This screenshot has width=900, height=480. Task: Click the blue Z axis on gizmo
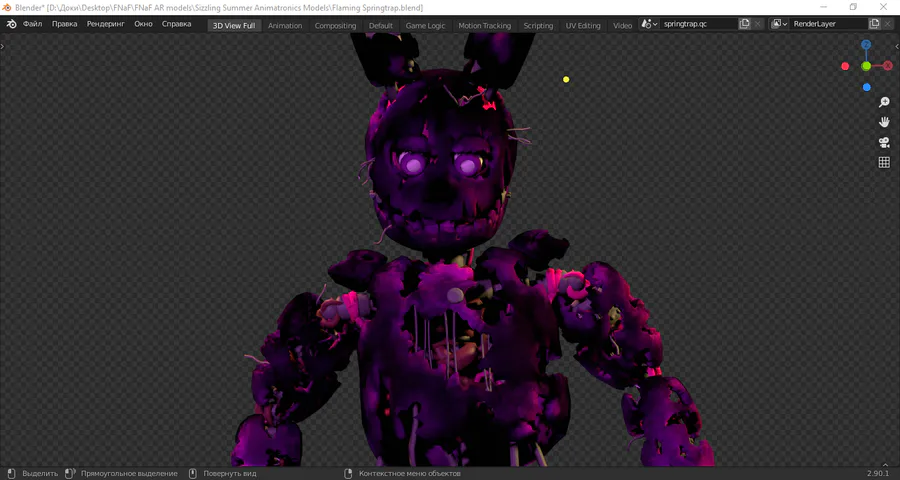pos(866,45)
